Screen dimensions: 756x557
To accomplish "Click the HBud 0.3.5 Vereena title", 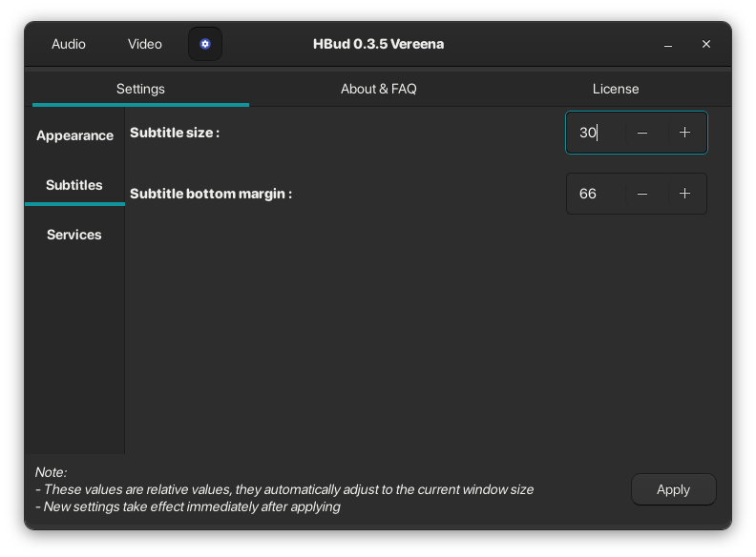I will point(379,44).
